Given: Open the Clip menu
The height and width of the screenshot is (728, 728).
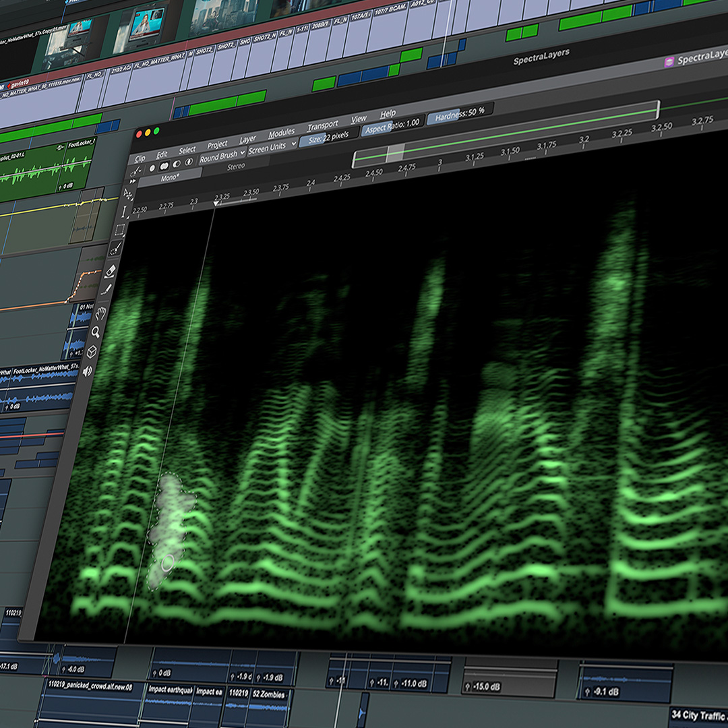Looking at the screenshot, I should (x=140, y=158).
